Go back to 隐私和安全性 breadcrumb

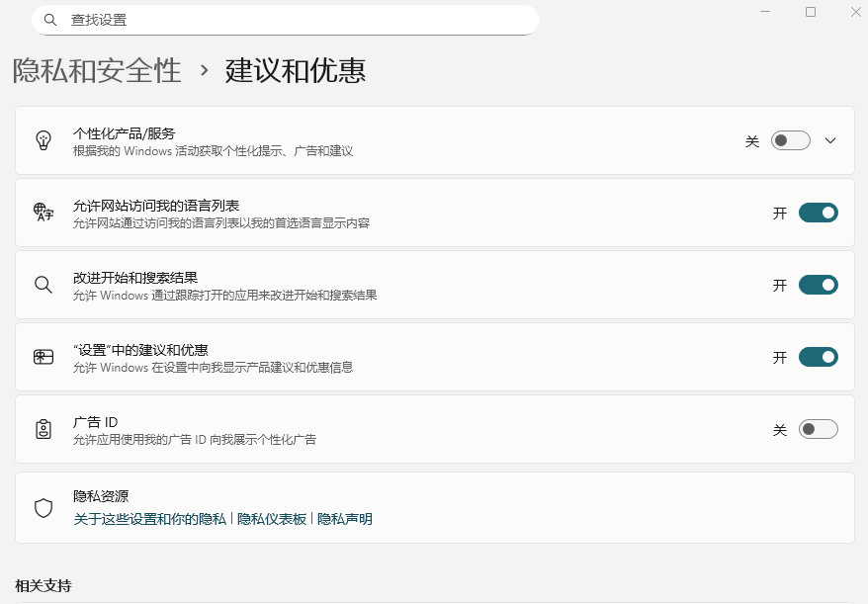click(x=97, y=71)
